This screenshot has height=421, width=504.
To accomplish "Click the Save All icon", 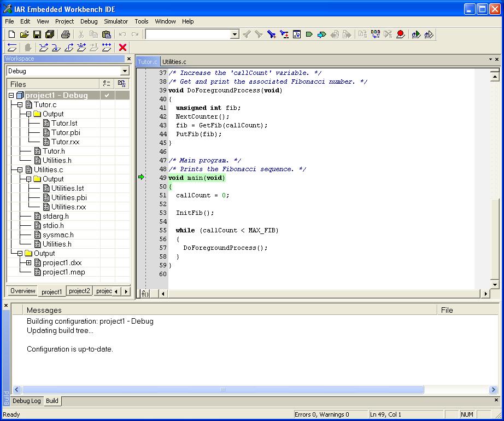I will [50, 34].
